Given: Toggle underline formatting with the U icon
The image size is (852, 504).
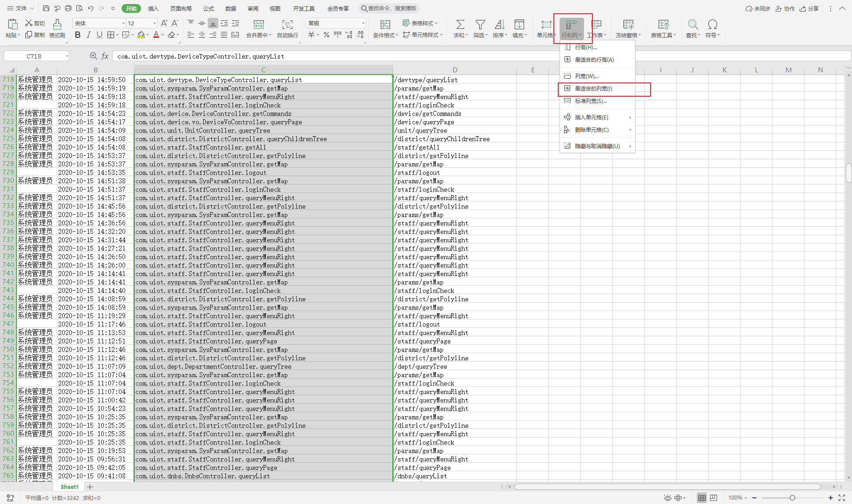Looking at the screenshot, I should (99, 35).
